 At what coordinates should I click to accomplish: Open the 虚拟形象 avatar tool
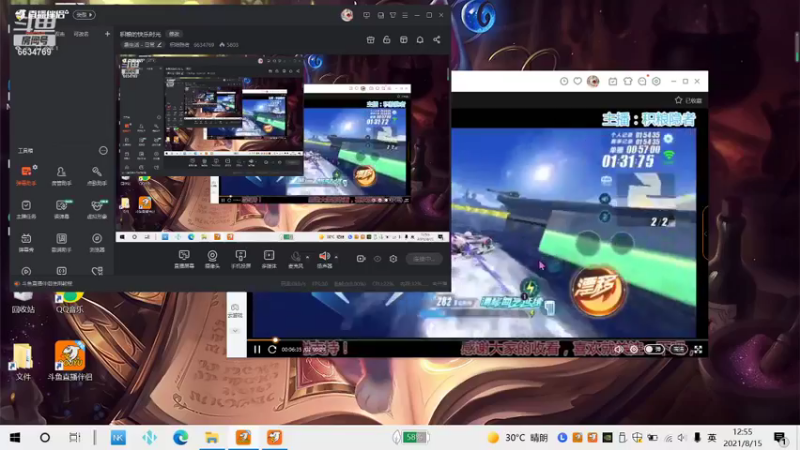(97, 209)
